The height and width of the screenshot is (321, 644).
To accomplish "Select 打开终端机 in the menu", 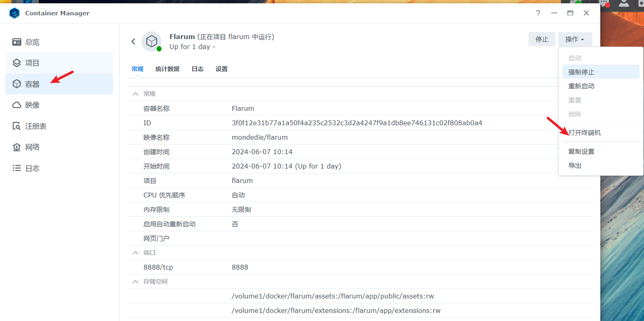I will 601,133.
